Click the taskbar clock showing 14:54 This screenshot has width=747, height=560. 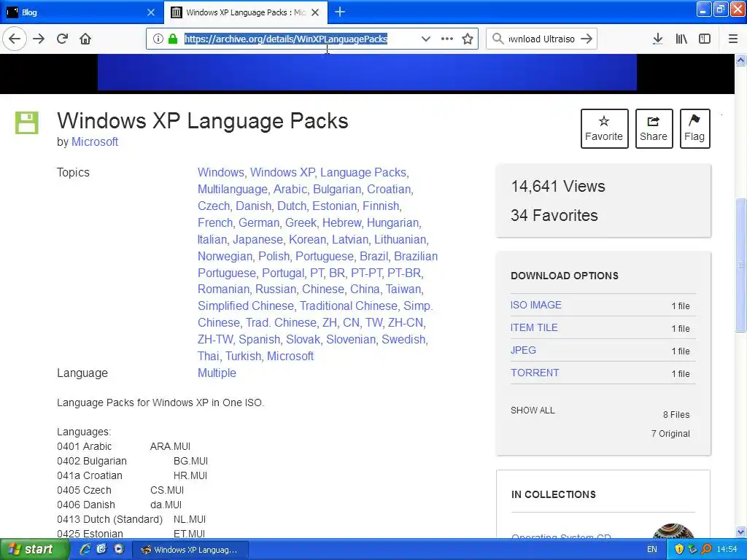tap(727, 550)
